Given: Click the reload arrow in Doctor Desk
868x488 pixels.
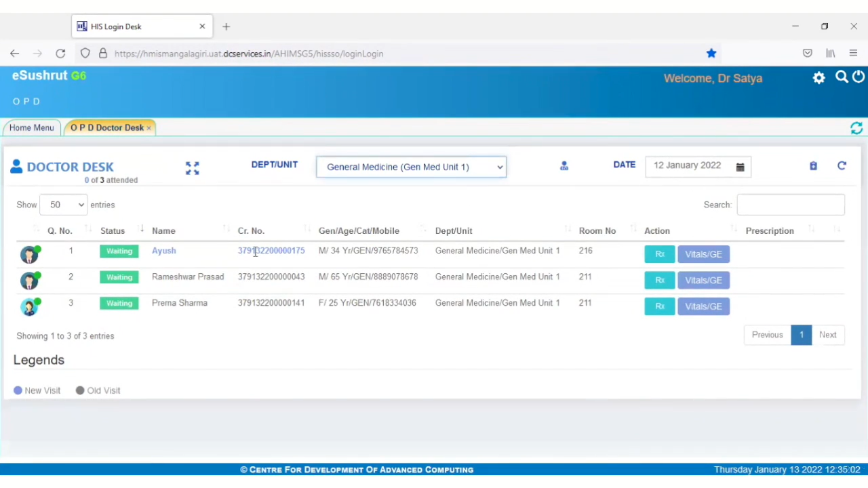Looking at the screenshot, I should tap(842, 165).
